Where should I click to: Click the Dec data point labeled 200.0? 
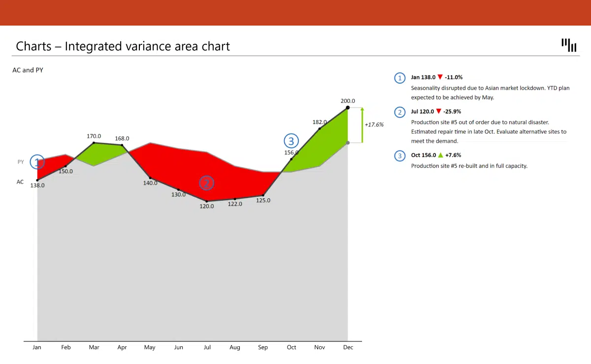point(348,107)
